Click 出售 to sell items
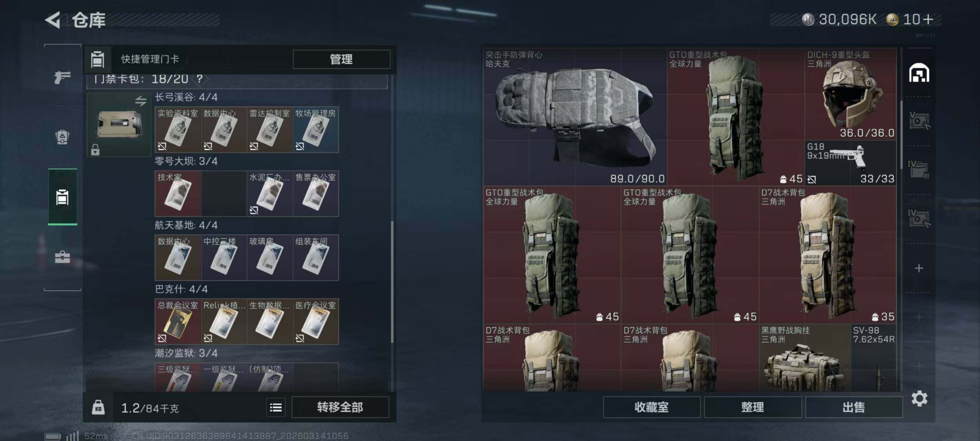980x441 pixels. [x=854, y=407]
